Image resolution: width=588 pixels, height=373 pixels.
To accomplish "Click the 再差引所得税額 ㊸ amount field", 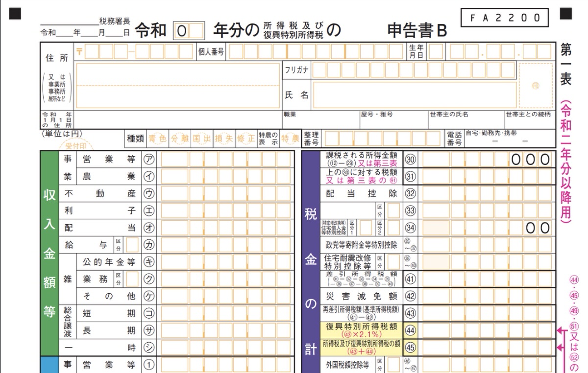I will pos(487,313).
